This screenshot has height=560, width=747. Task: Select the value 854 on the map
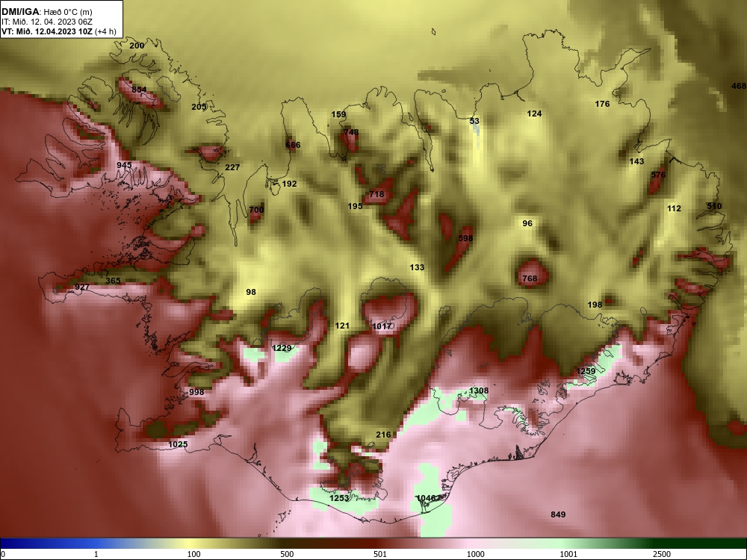click(x=139, y=90)
